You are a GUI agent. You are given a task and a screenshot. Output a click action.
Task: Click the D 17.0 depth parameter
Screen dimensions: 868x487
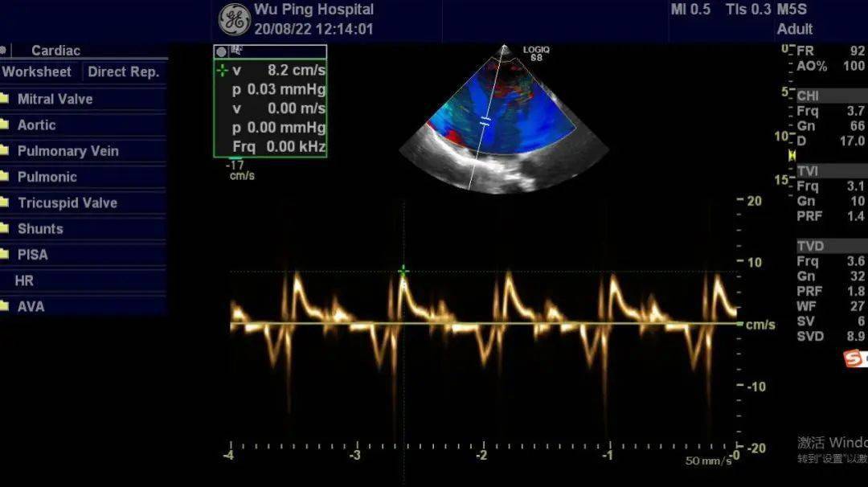(831, 141)
